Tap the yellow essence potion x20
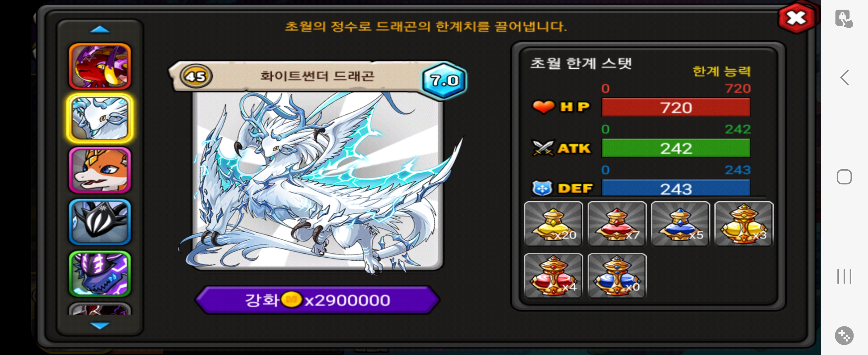Screen dimensions: 868x355 553,224
